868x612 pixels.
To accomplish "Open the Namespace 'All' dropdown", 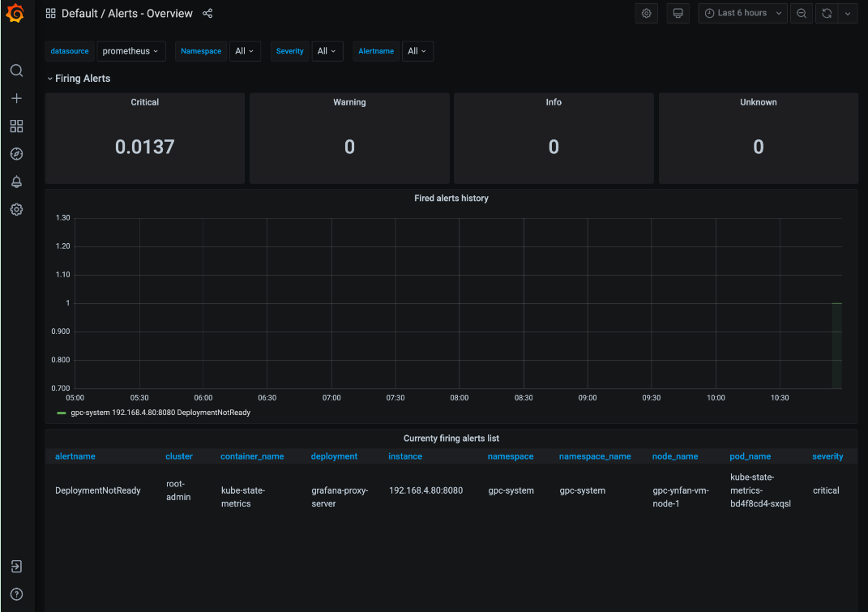I will coord(245,50).
